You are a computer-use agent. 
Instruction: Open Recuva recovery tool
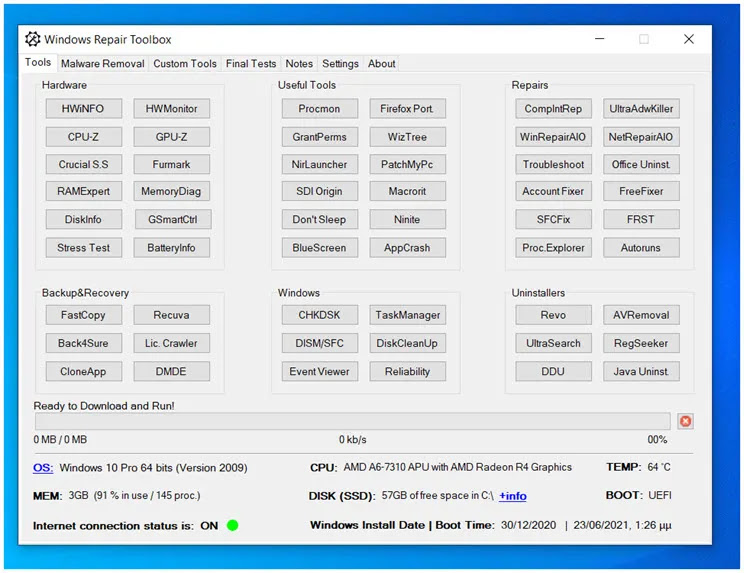(x=171, y=315)
